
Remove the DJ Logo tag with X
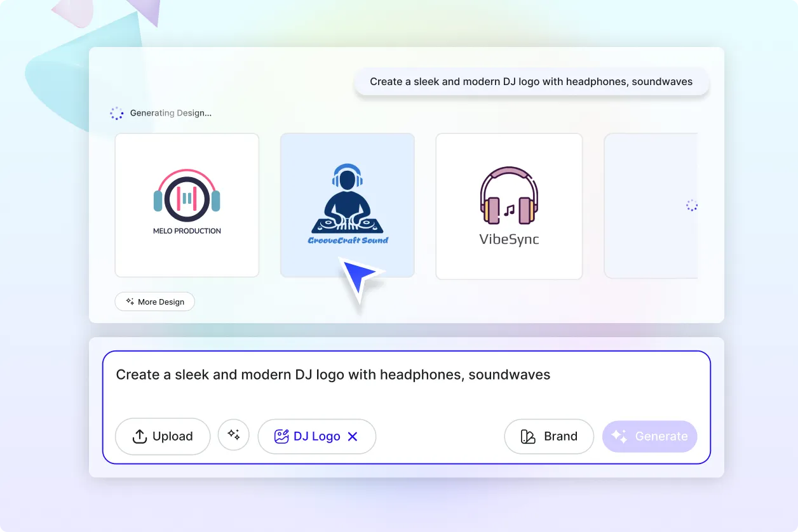353,436
